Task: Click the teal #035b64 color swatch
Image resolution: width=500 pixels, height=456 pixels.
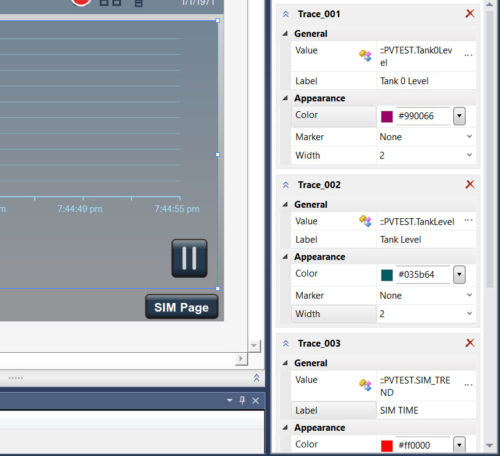Action: pos(387,275)
